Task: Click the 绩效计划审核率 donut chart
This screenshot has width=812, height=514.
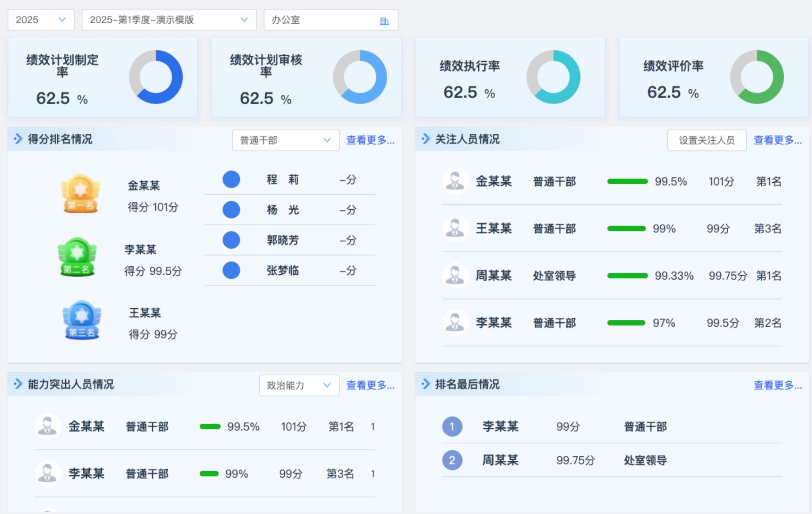Action: tap(360, 77)
